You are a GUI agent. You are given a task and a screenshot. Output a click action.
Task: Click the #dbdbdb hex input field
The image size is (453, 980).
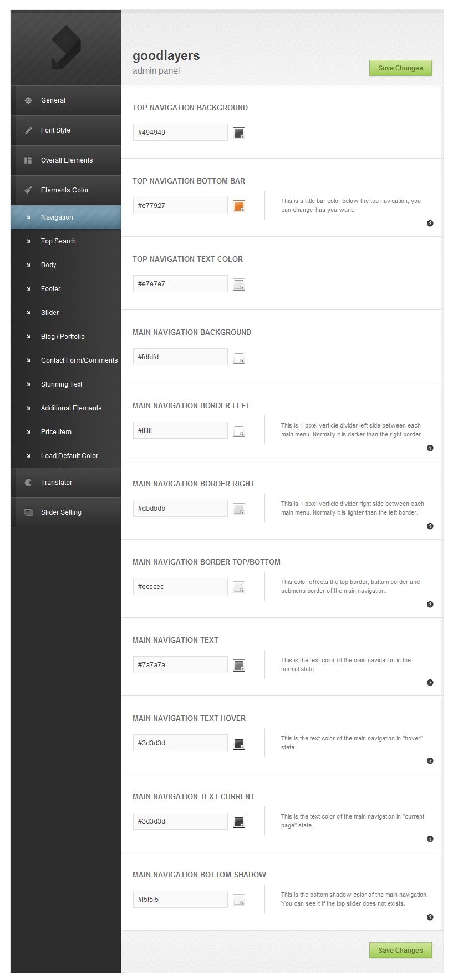tap(180, 509)
